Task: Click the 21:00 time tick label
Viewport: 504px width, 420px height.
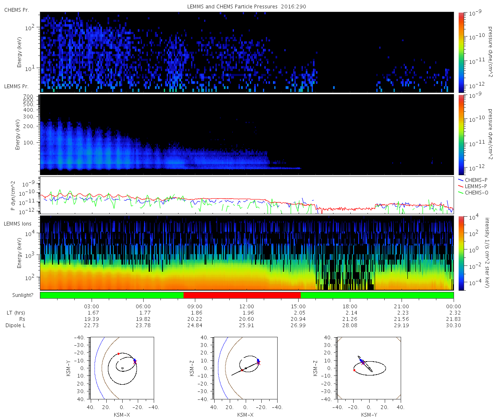Action: point(402,307)
